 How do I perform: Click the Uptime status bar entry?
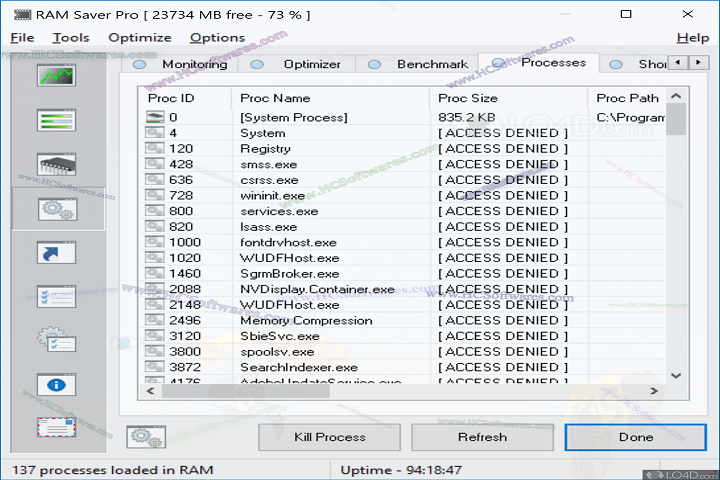[401, 470]
